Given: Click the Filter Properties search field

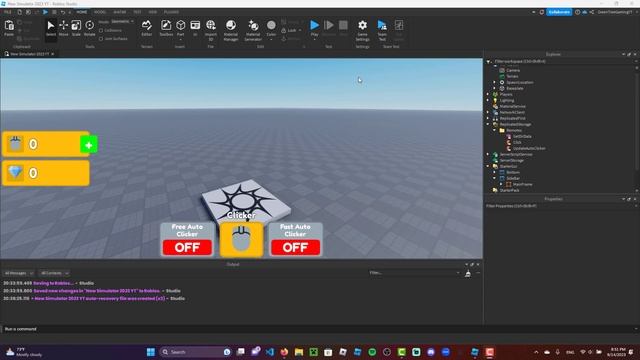Looking at the screenshot, I should 561,206.
